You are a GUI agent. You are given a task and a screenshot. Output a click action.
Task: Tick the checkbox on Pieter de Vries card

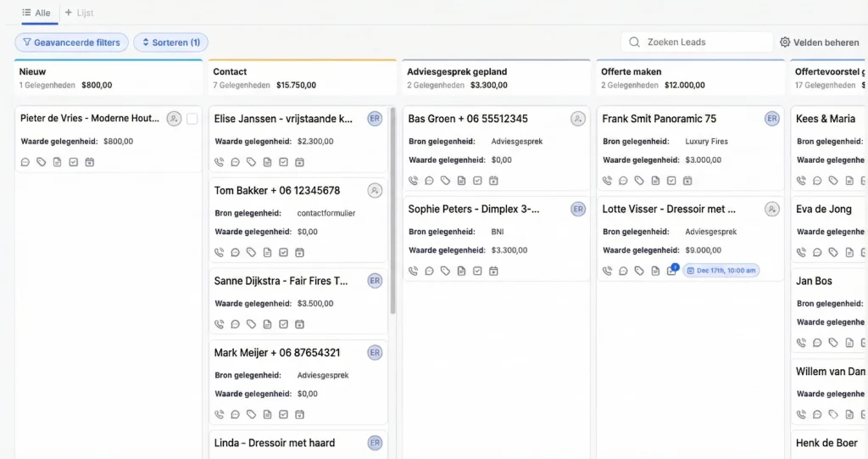(x=192, y=119)
